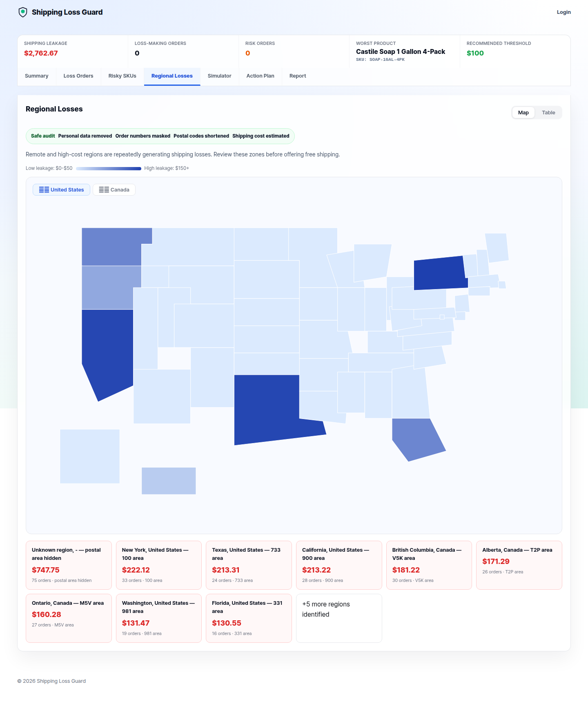Click the $100 recommended threshold value
The height and width of the screenshot is (702, 588).
(475, 53)
